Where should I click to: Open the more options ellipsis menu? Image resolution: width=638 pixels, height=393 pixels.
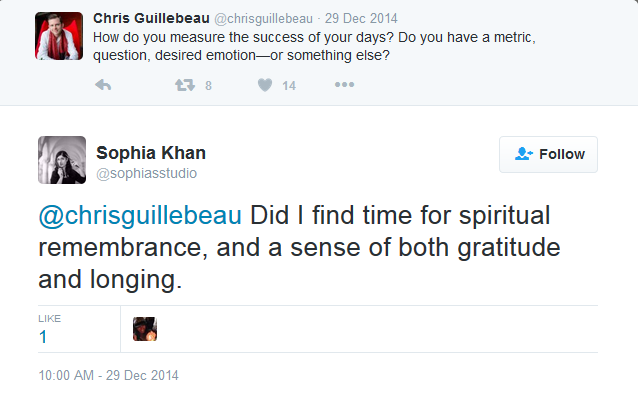coord(344,85)
